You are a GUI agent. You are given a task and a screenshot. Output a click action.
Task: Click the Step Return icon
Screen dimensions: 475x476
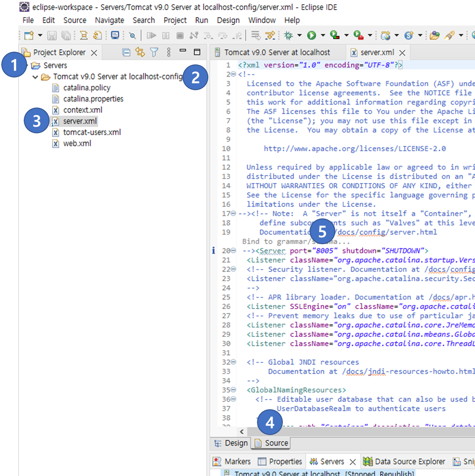coord(237,36)
